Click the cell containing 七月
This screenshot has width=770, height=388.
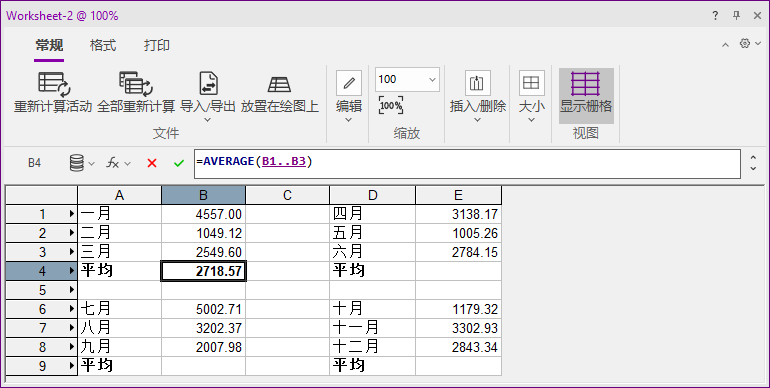click(119, 309)
